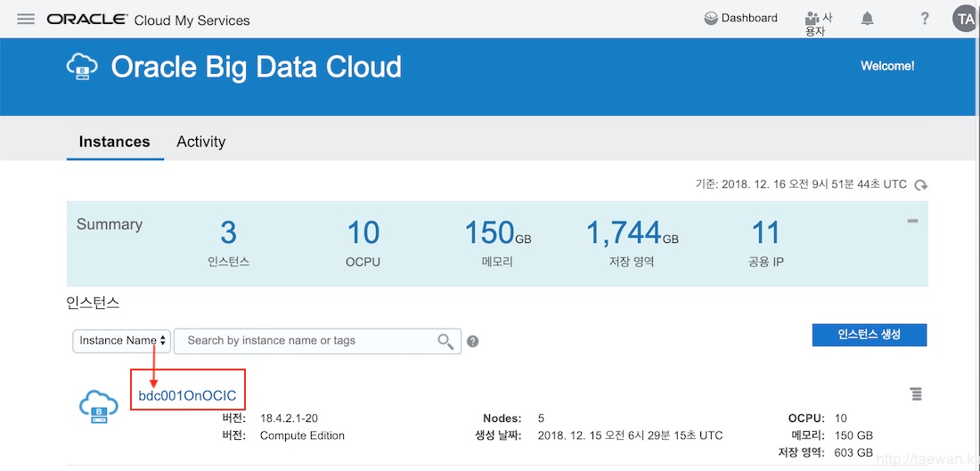The height and width of the screenshot is (471, 980).
Task: Click the Big Data Cloud service icon in banner
Action: (x=83, y=66)
